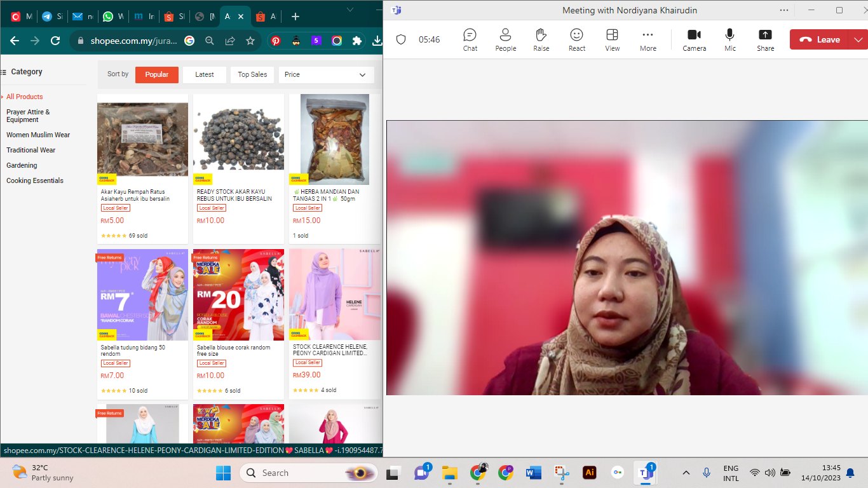Viewport: 868px width, 488px height.
Task: Open the View layout options
Action: click(613, 39)
